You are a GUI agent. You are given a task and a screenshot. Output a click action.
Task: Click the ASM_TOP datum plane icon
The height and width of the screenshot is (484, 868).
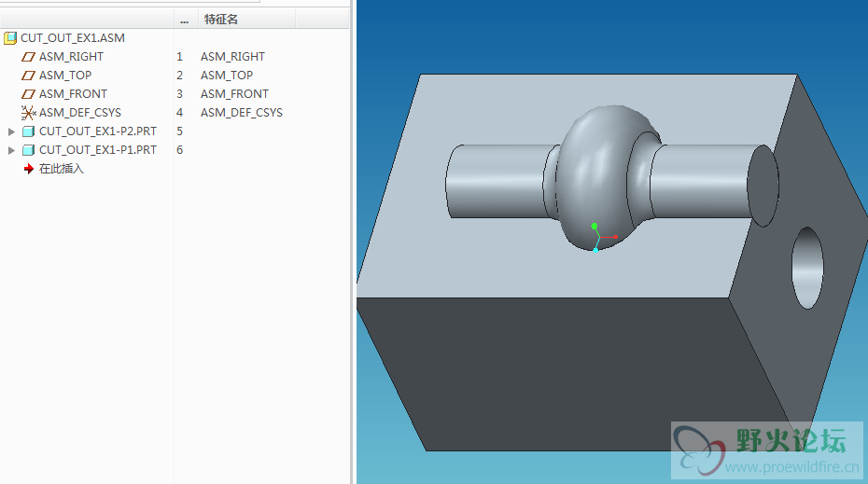tap(28, 76)
